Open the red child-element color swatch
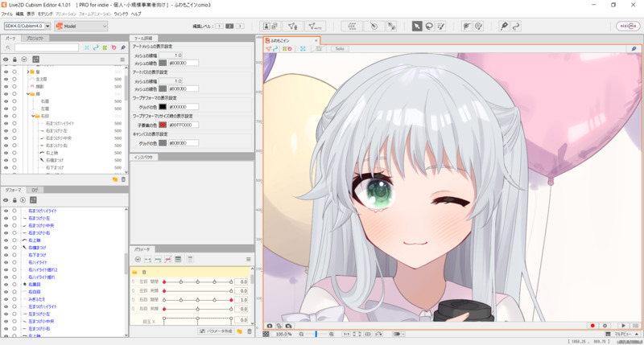The width and height of the screenshot is (644, 345). coord(163,125)
